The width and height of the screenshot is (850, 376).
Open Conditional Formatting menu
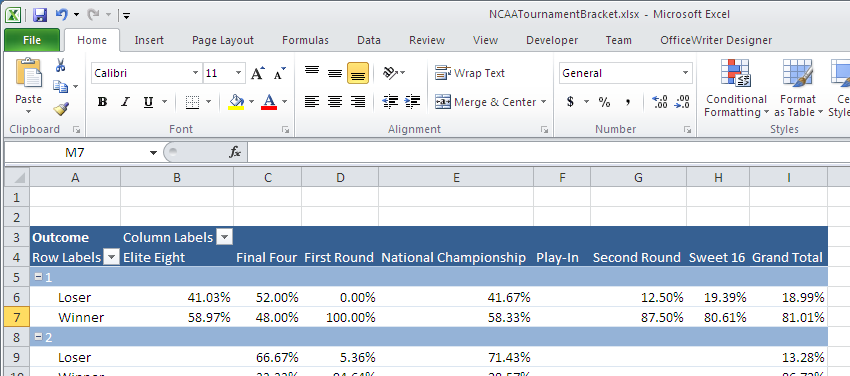click(736, 88)
